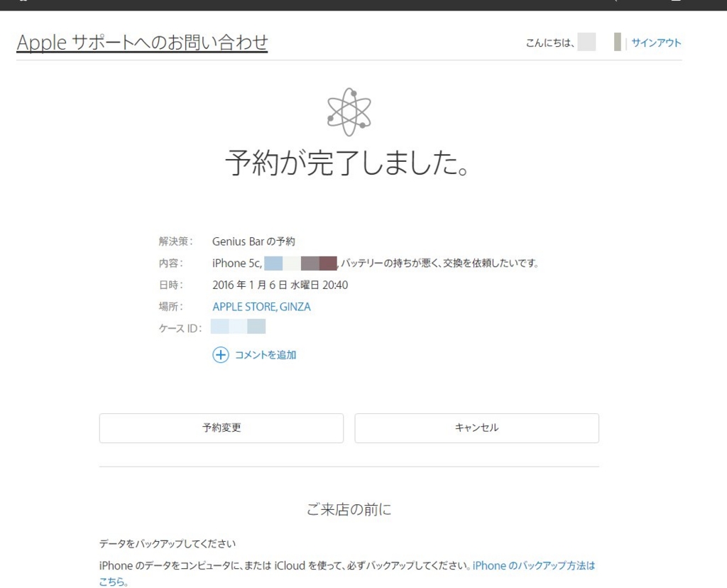Click the ケース ID label
The width and height of the screenshot is (727, 588).
(x=180, y=328)
